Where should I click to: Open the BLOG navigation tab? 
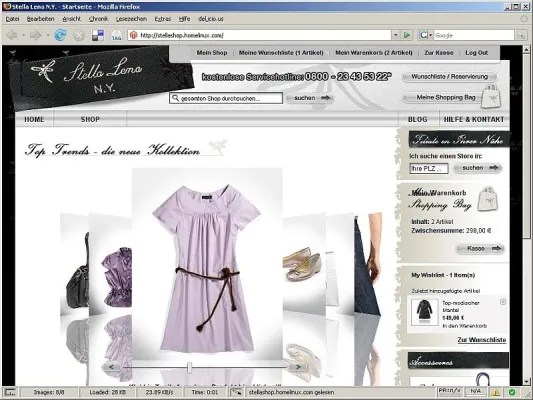418,119
